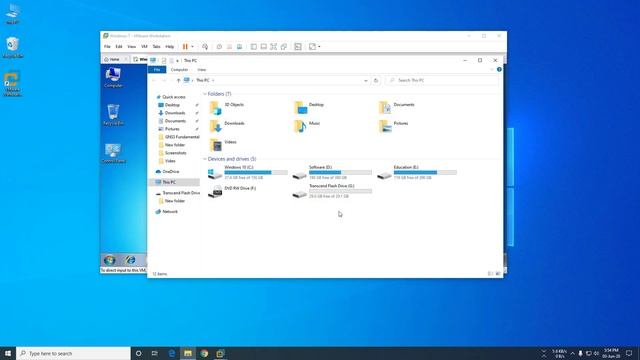
Task: Click Quick access in navigation pane
Action: [x=173, y=97]
